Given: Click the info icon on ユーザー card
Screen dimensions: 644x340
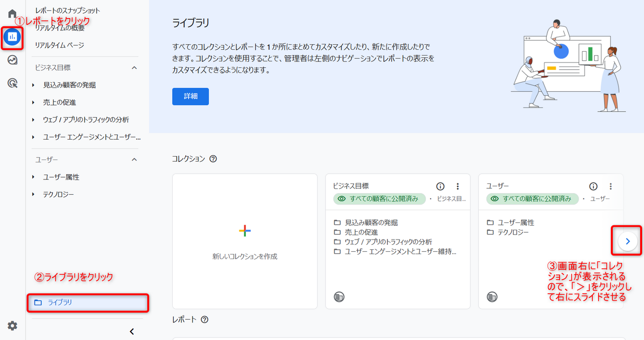Looking at the screenshot, I should 593,186.
